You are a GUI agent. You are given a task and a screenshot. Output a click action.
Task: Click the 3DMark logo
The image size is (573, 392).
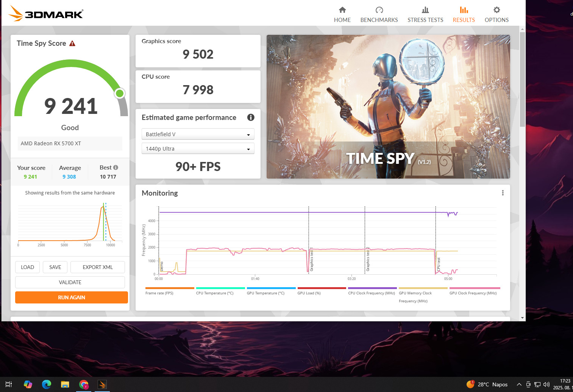pos(45,14)
